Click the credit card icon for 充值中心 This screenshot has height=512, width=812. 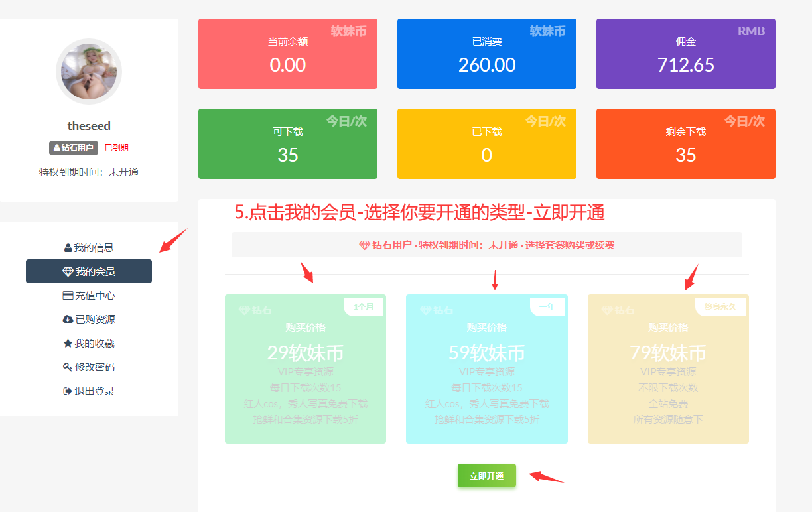[x=68, y=296]
